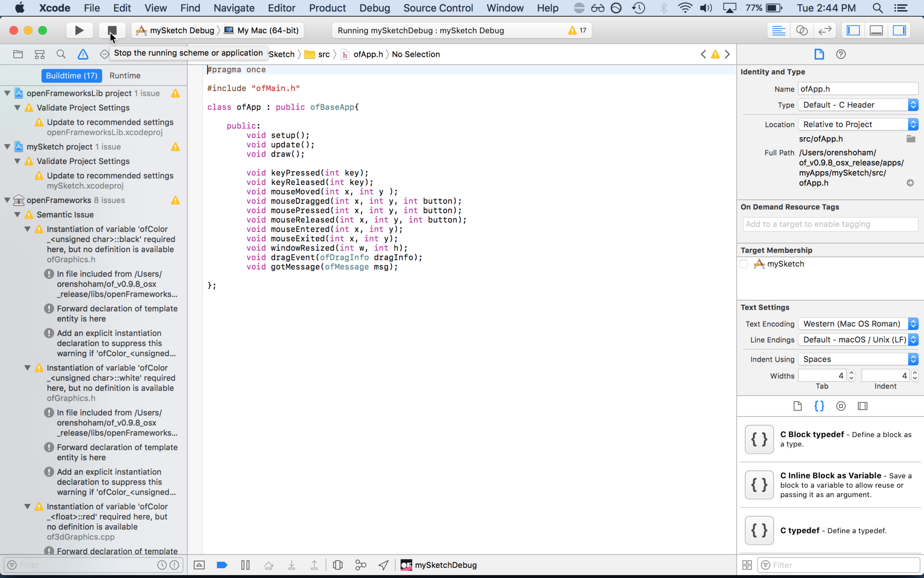Image resolution: width=924 pixels, height=578 pixels.
Task: Open the Product menu
Action: pyautogui.click(x=327, y=8)
